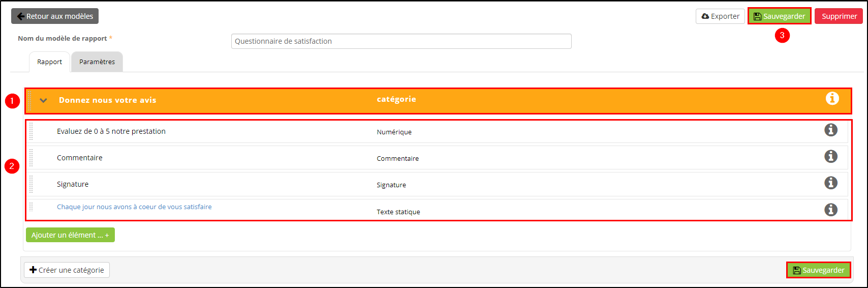Collapse the Donnez nous votre avis category chevron
Screen dimensions: 868x288
pyautogui.click(x=43, y=100)
